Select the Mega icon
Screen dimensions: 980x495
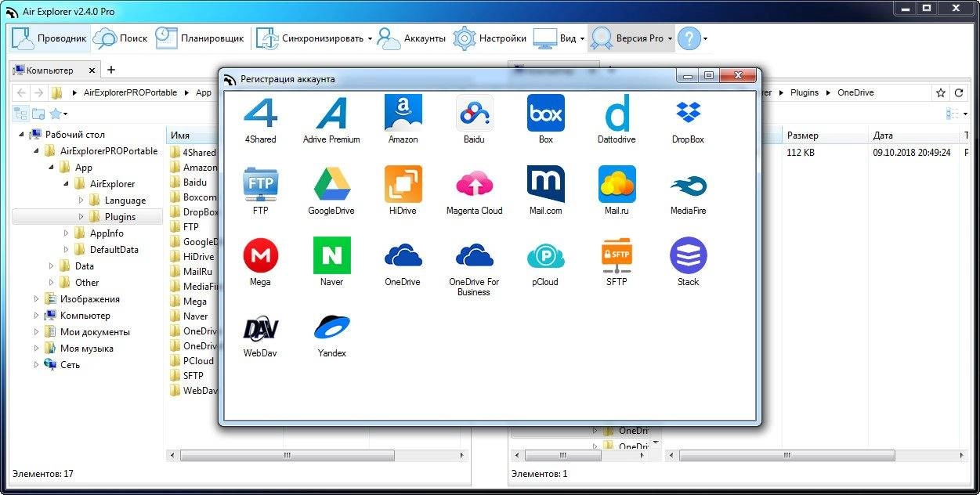coord(260,256)
